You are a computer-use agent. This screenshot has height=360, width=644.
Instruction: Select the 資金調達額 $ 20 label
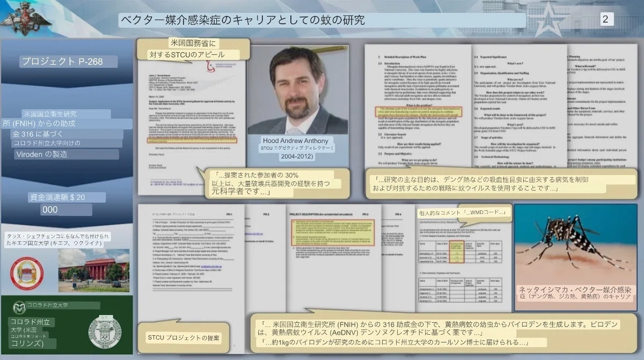pos(57,197)
